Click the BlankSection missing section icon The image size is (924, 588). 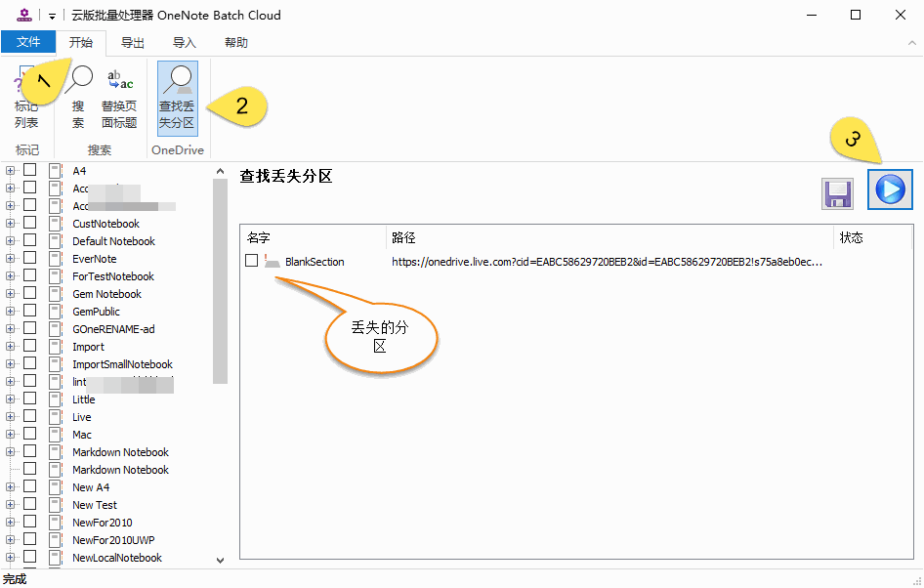pyautogui.click(x=273, y=262)
